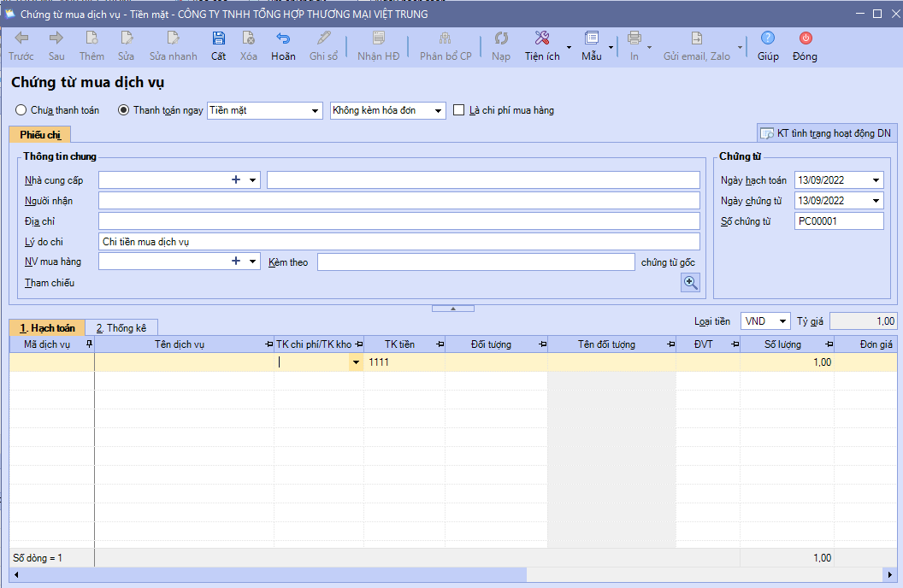The width and height of the screenshot is (903, 588).
Task: Select the Chưa thanh toán radio button
Action: 21,110
